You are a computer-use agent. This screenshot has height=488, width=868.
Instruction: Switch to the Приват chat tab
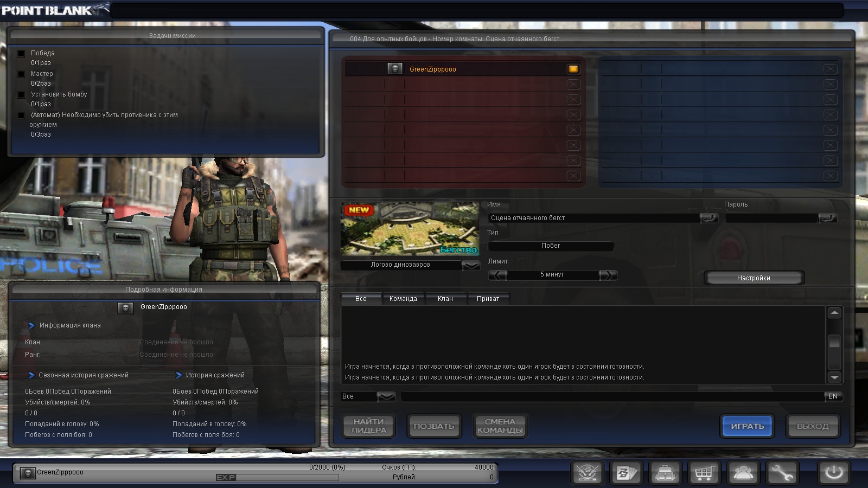pos(488,299)
